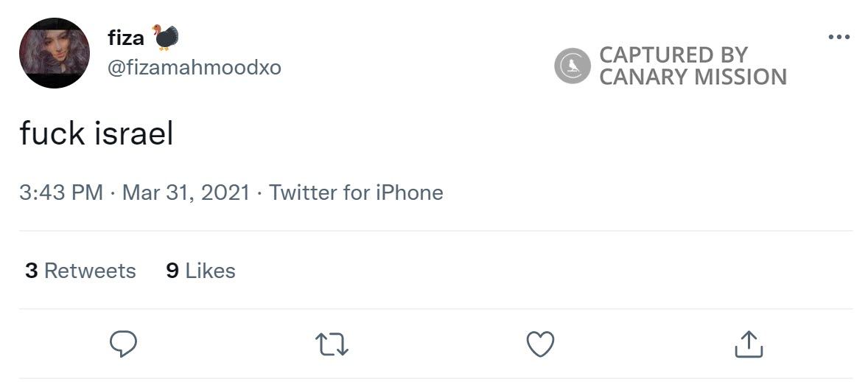Image resolution: width=868 pixels, height=382 pixels.
Task: Click the display name "fiza"
Action: [x=126, y=38]
